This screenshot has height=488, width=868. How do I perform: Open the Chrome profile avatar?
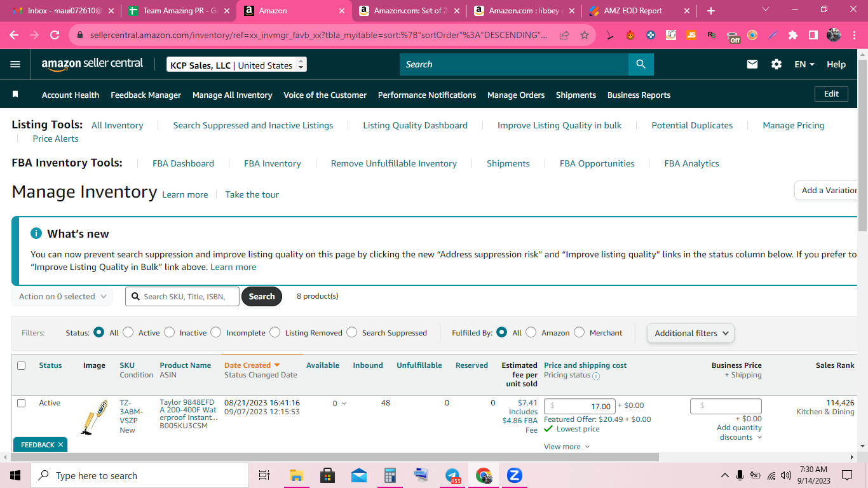[x=833, y=35]
